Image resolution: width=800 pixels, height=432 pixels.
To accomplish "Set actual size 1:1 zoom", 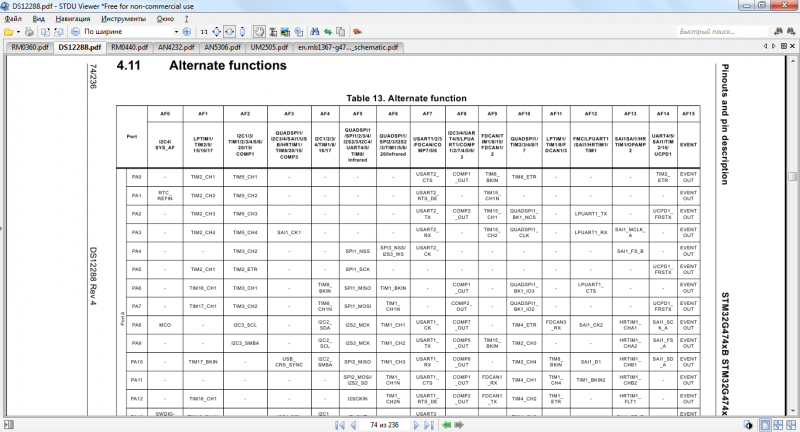I will (x=204, y=32).
